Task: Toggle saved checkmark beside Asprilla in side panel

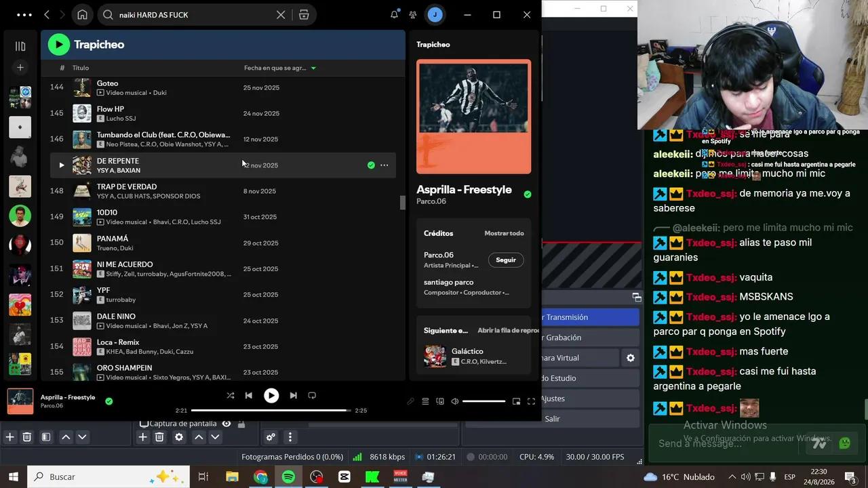Action: click(x=528, y=195)
